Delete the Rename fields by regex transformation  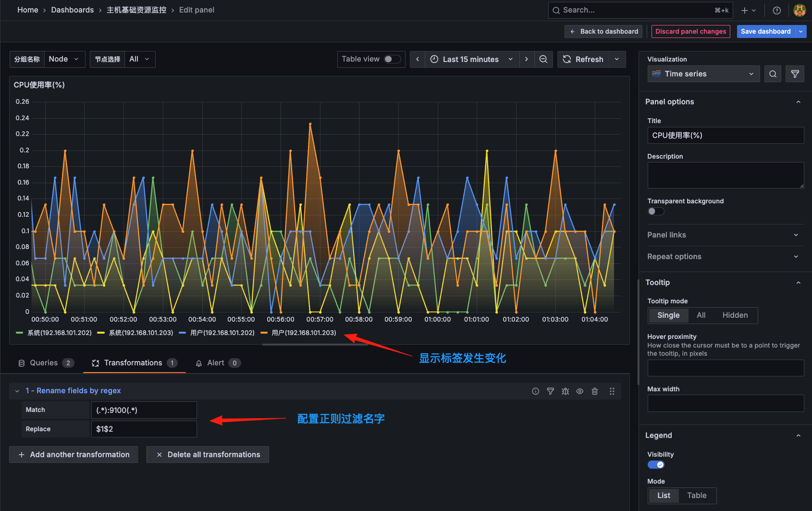[594, 391]
